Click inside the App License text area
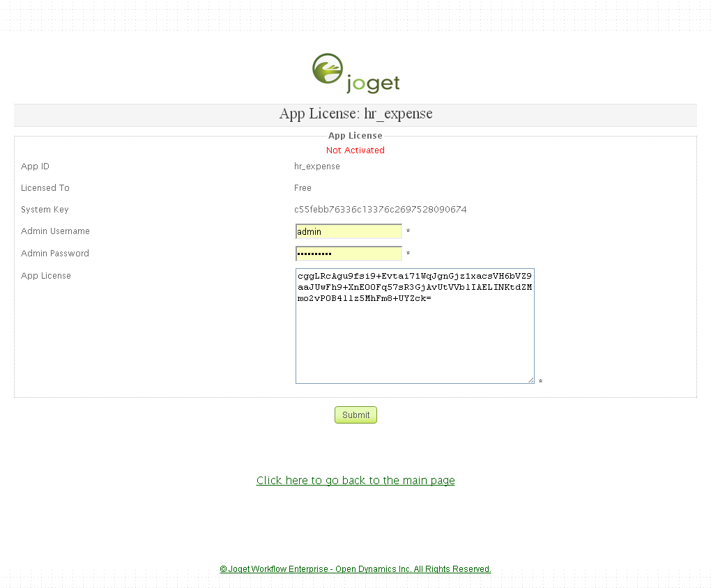 (415, 334)
